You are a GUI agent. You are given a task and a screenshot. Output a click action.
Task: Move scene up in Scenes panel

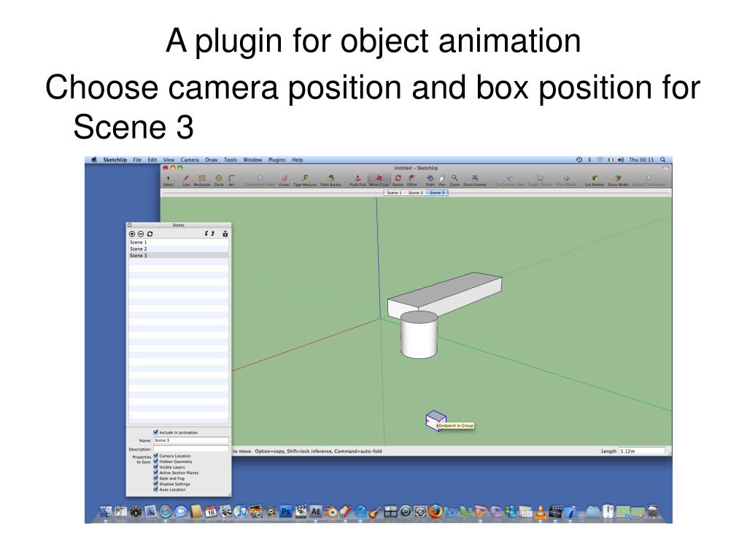click(x=212, y=234)
